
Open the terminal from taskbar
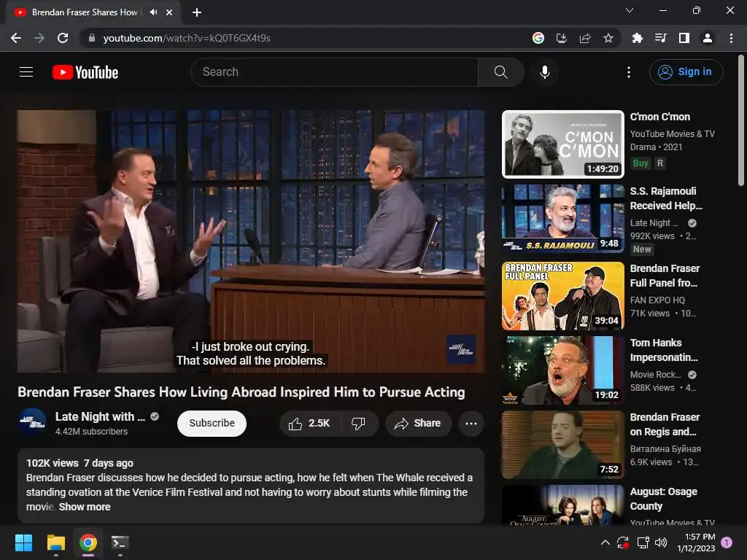[120, 542]
